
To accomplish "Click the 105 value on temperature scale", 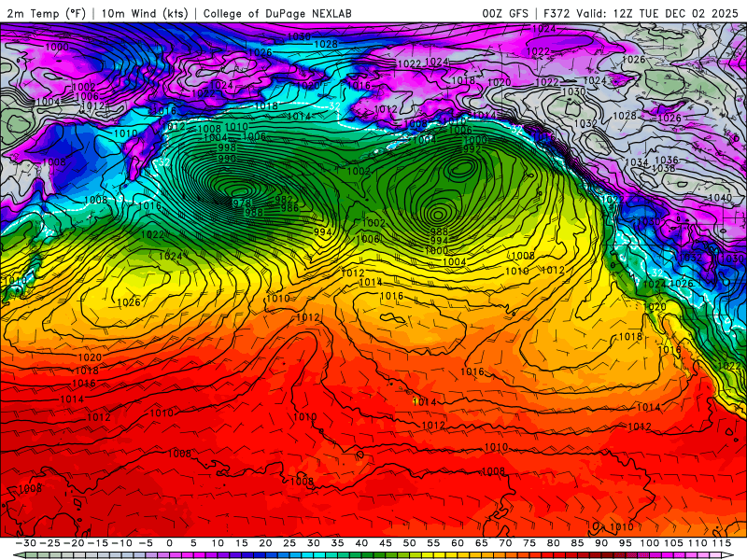I will [x=673, y=543].
